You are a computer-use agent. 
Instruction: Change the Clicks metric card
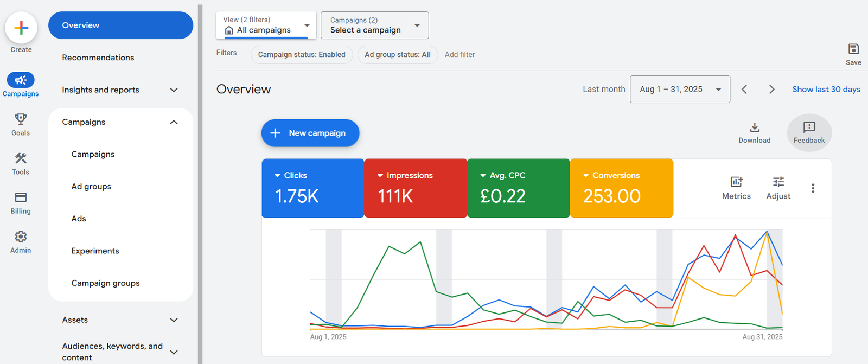[x=312, y=188]
